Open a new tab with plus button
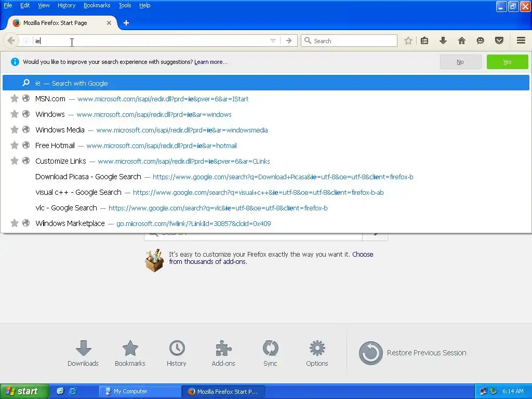 click(126, 23)
